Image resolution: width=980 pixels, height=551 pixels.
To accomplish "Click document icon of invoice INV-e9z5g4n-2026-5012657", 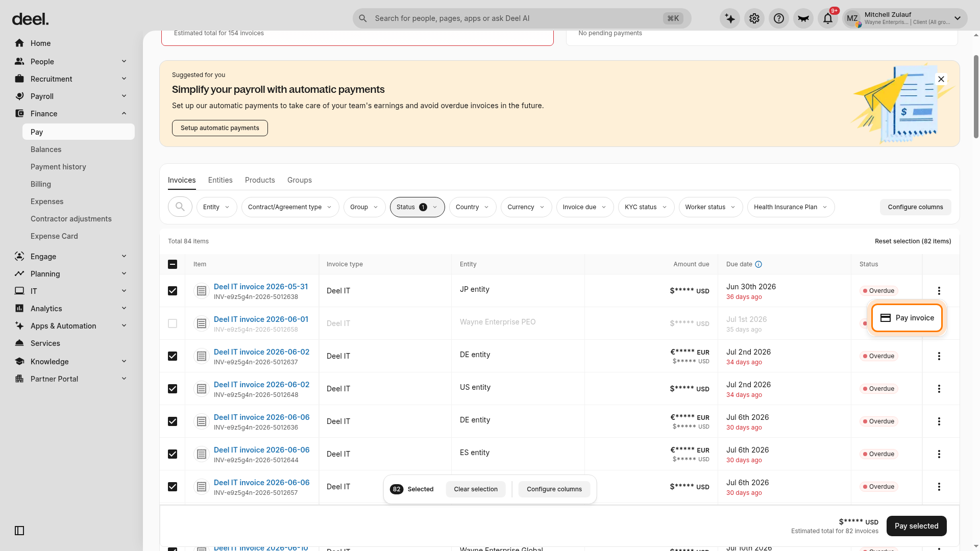I will tap(202, 487).
